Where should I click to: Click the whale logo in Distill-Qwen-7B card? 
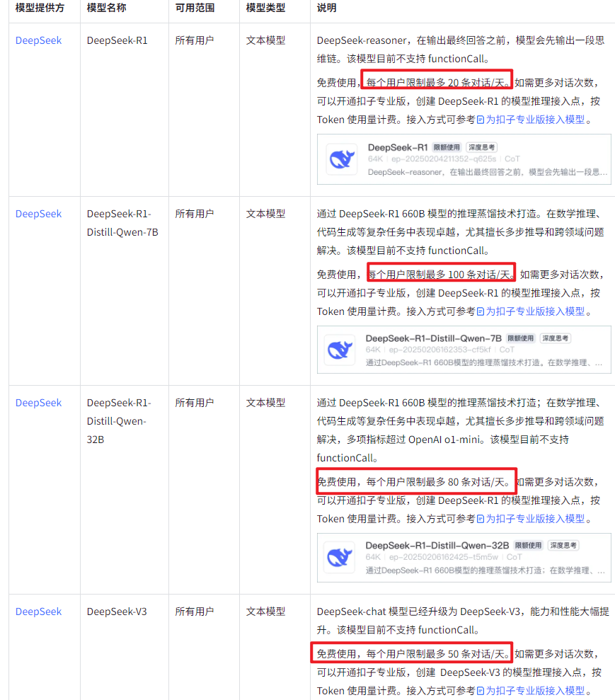coord(340,350)
